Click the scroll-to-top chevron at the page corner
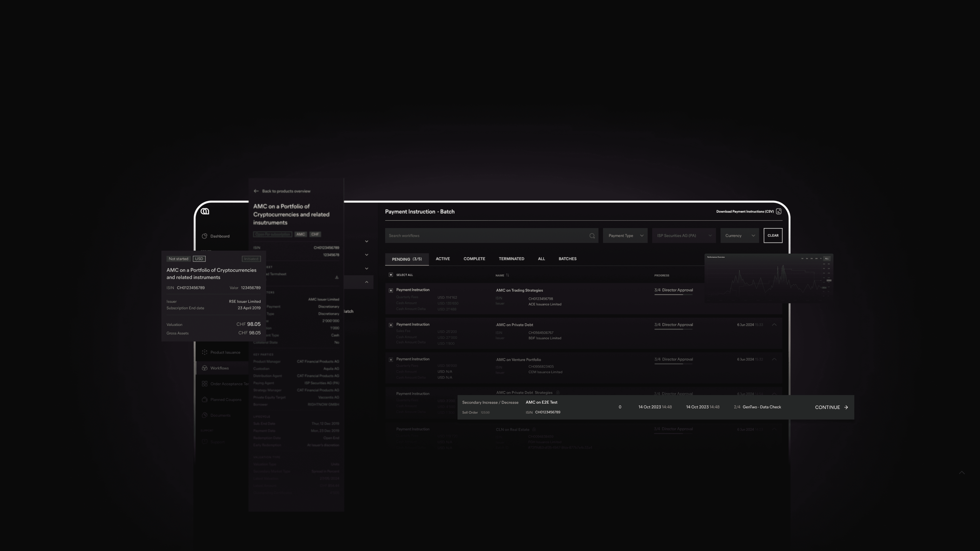The image size is (980, 551). tap(962, 473)
